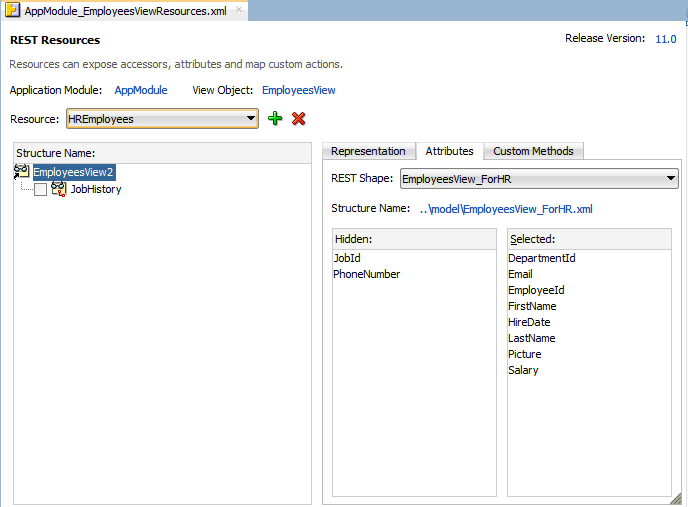Click the file icon on AppModule_EmployeesViewResources.xml tab
The image size is (688, 507).
(x=12, y=10)
